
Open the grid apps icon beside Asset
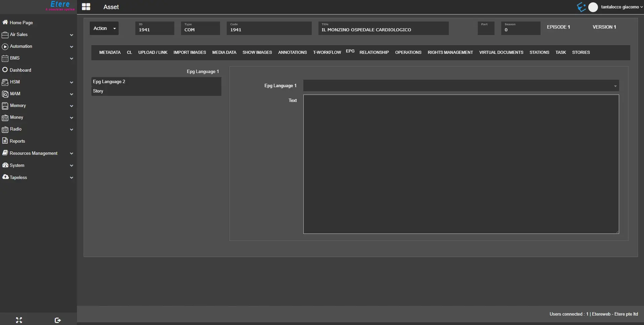pos(86,7)
